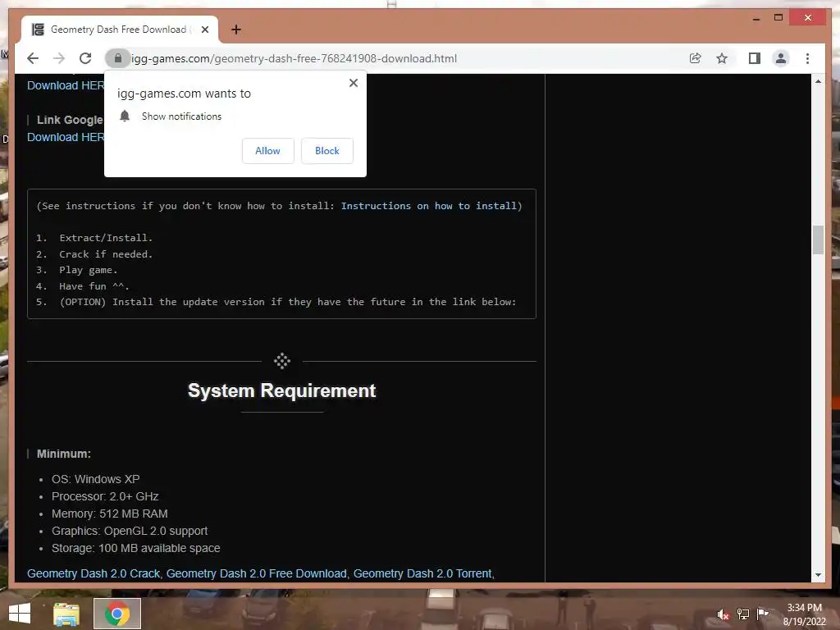Select the Geometry Dash Free Download tab
840x630 pixels.
click(120, 30)
